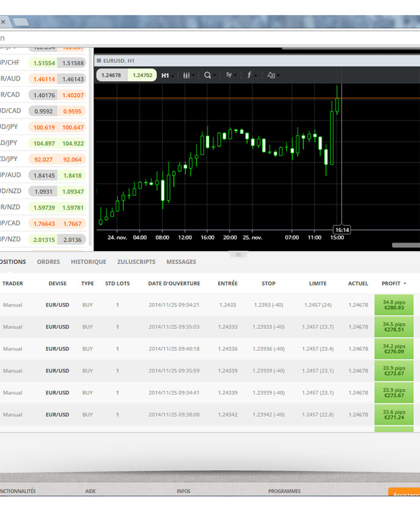Sort positions using the PROFIT arrow
This screenshot has height=515, width=420.
coord(405,283)
